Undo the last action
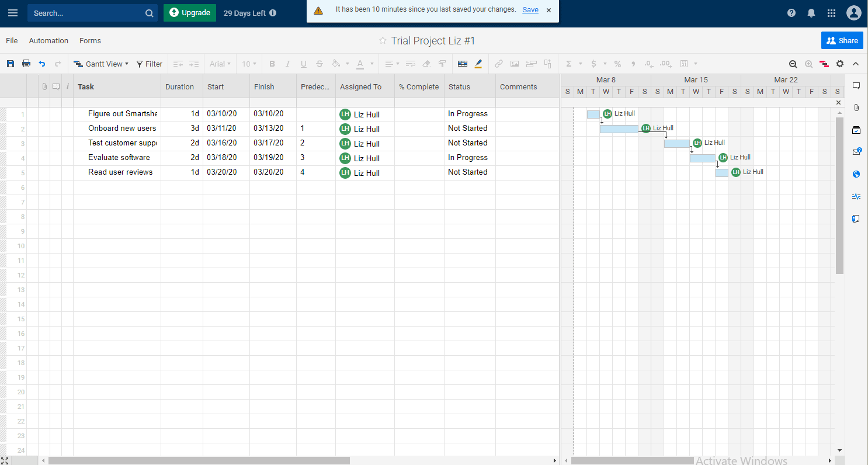The width and height of the screenshot is (868, 465). pos(42,64)
